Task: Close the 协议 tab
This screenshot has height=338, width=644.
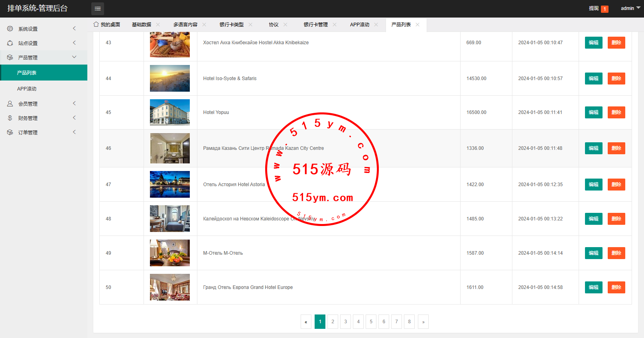Action: 286,25
